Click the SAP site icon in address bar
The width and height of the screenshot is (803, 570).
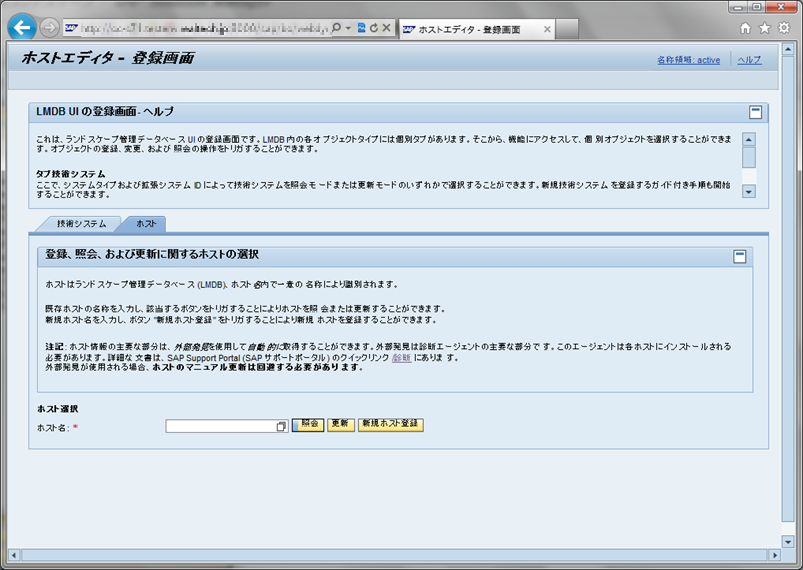pyautogui.click(x=71, y=28)
